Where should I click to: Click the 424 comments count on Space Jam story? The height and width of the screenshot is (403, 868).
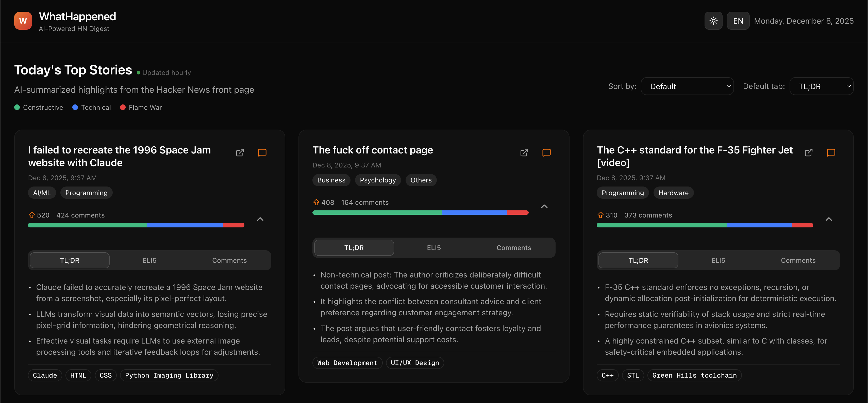(80, 215)
